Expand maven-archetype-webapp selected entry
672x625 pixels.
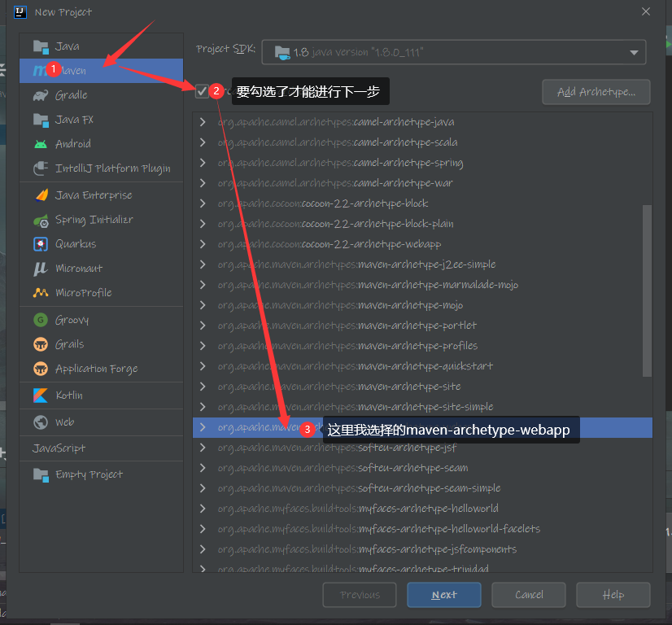tap(203, 427)
